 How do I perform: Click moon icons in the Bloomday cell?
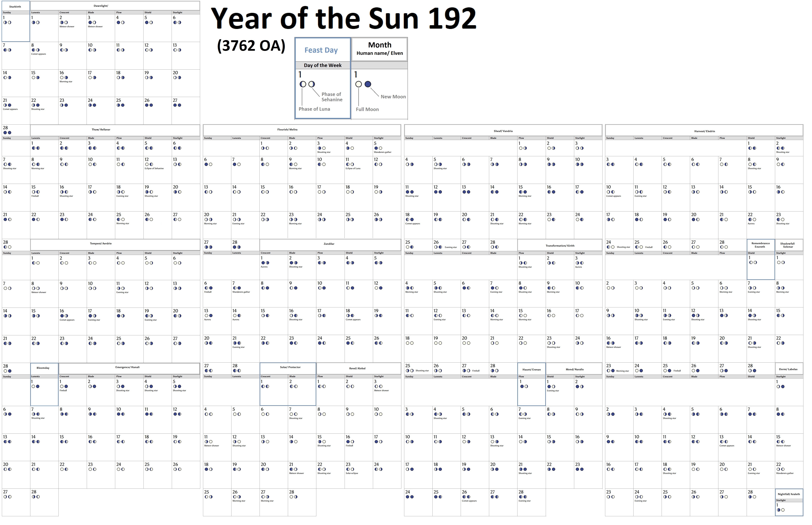[x=35, y=387]
